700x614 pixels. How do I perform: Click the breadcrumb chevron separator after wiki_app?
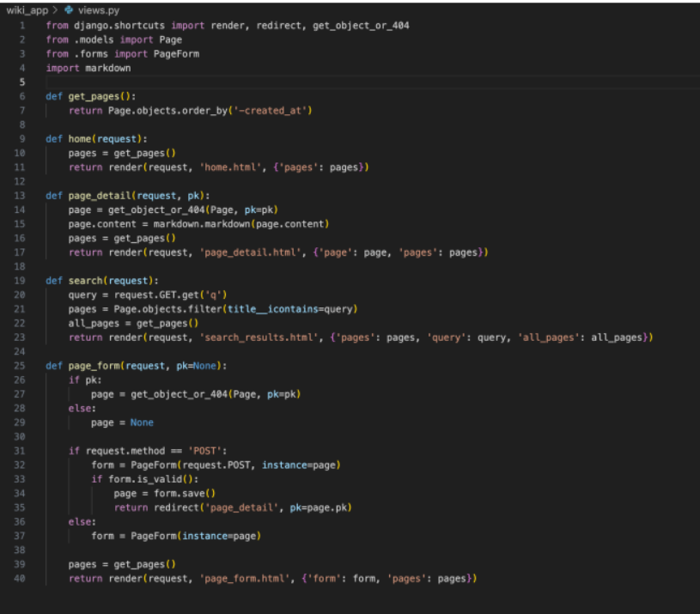click(55, 9)
